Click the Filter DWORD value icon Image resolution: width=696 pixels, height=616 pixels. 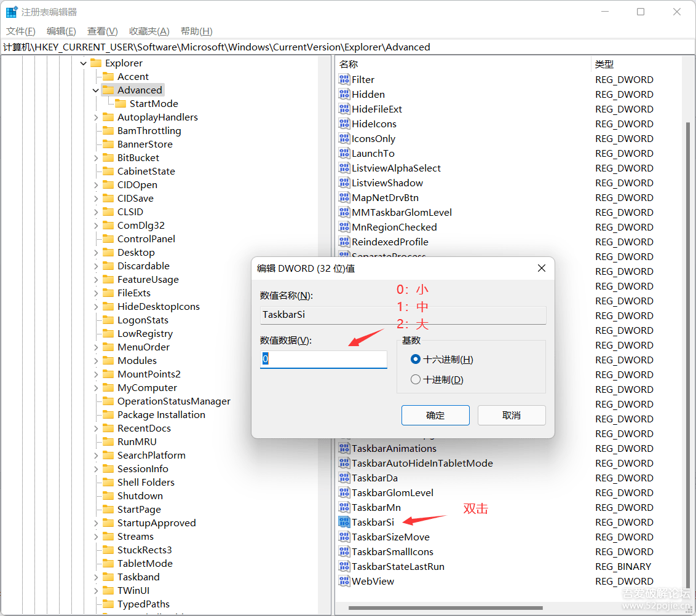pyautogui.click(x=344, y=79)
